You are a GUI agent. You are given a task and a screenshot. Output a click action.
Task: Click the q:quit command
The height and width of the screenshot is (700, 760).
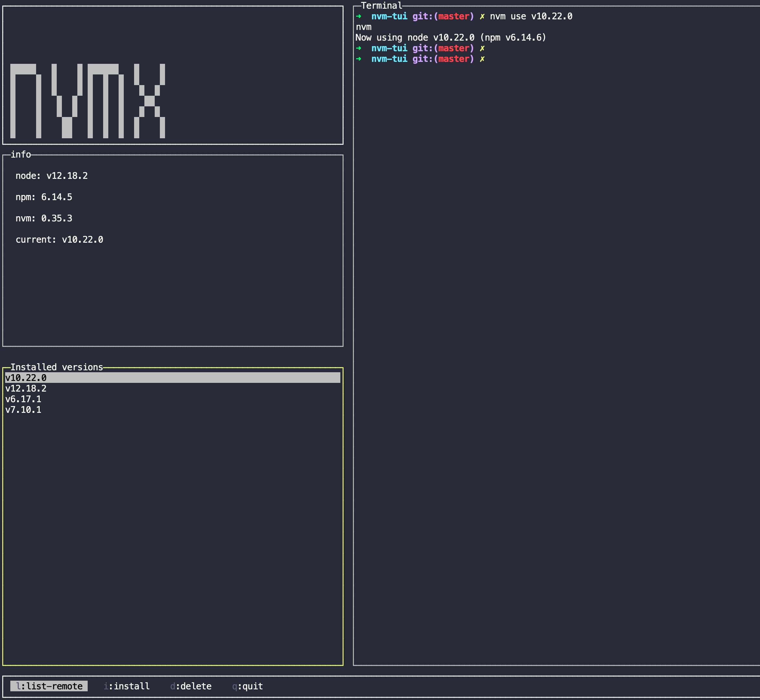pos(248,686)
